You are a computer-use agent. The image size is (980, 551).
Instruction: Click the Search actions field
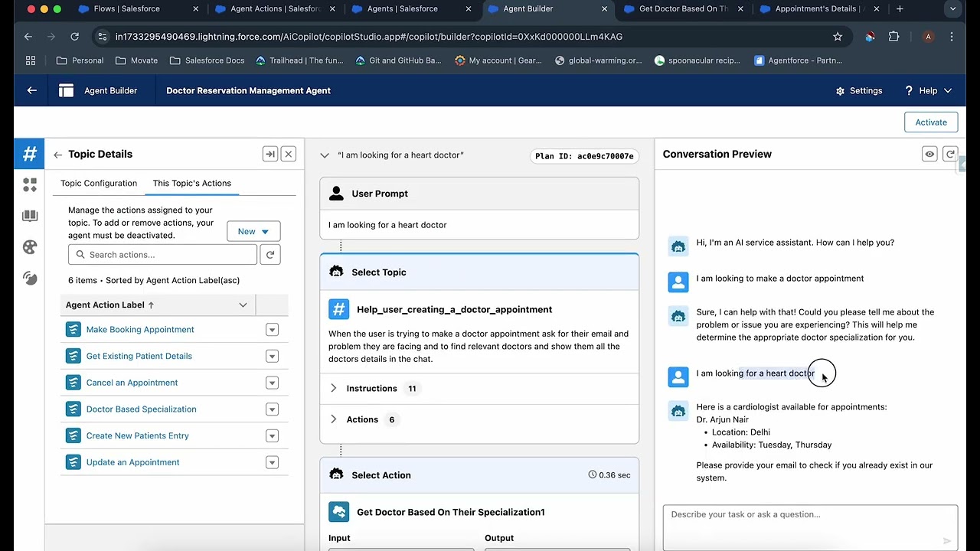162,255
